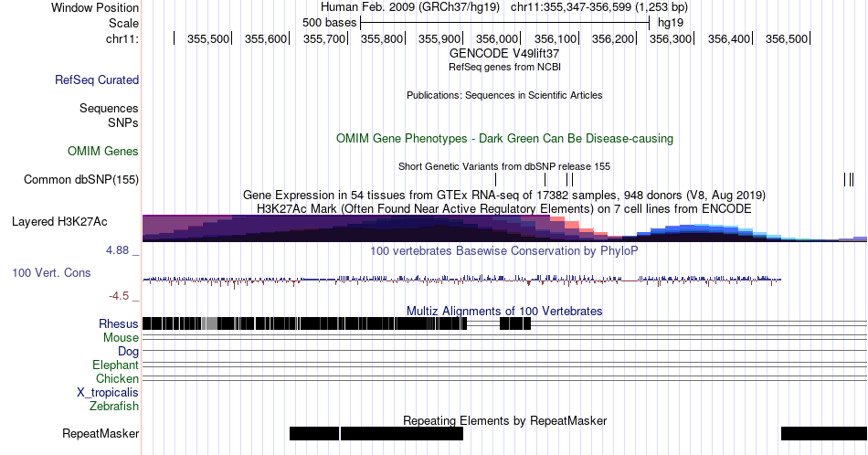Viewport: 868px width, 455px height.
Task: Open Repeating Elements by RepeatMasker title
Action: (504, 420)
